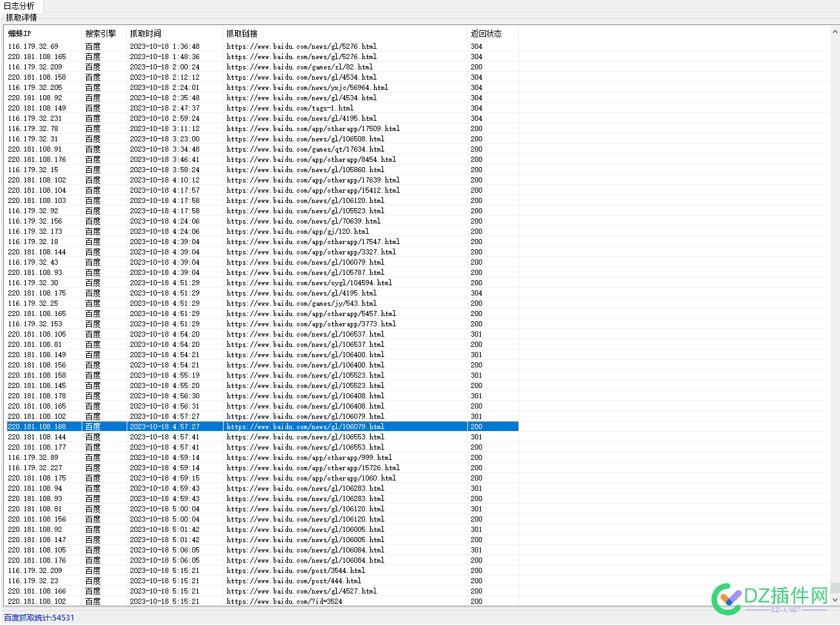Click 301 status in the 4:55:19 row
Screen dimensions: 840x625
tap(476, 375)
